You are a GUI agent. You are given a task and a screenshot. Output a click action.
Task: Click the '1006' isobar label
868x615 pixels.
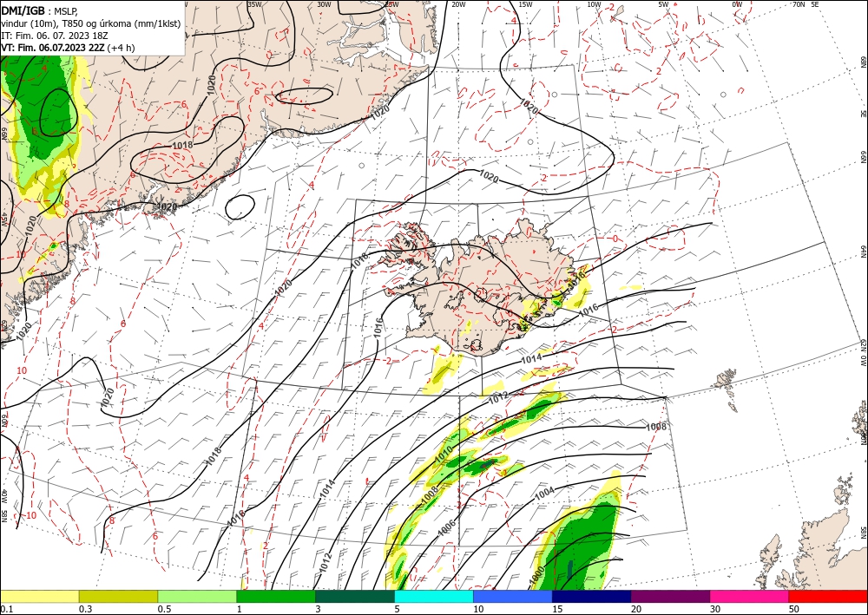point(447,527)
